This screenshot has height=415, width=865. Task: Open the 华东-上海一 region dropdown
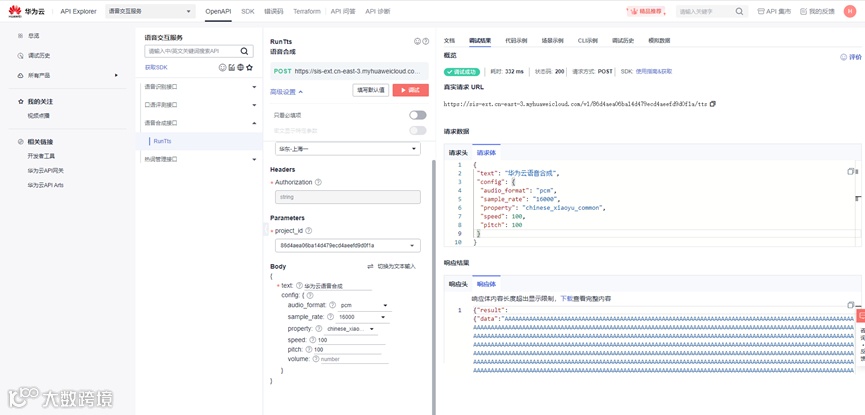point(348,149)
